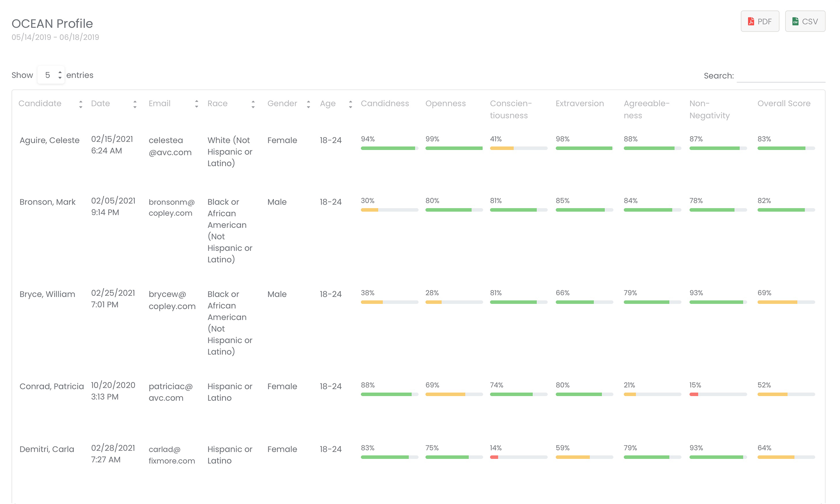Screen dimensions: 840x504
Task: Click the Candidness column header
Action: 385,103
